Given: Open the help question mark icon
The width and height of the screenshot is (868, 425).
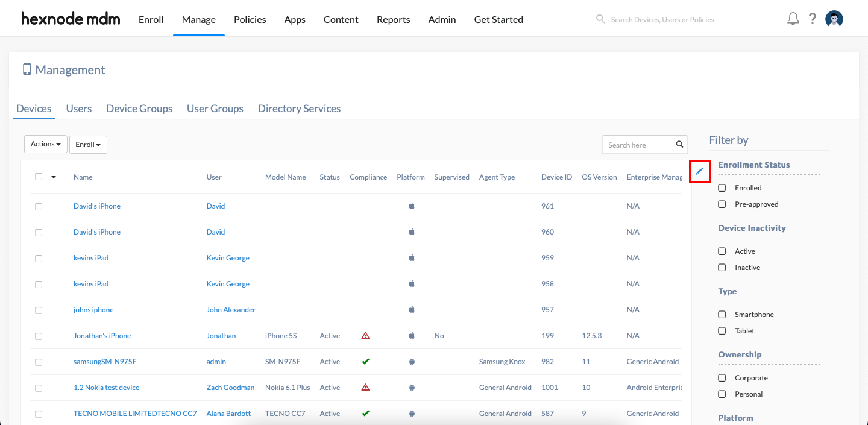Looking at the screenshot, I should pos(813,19).
